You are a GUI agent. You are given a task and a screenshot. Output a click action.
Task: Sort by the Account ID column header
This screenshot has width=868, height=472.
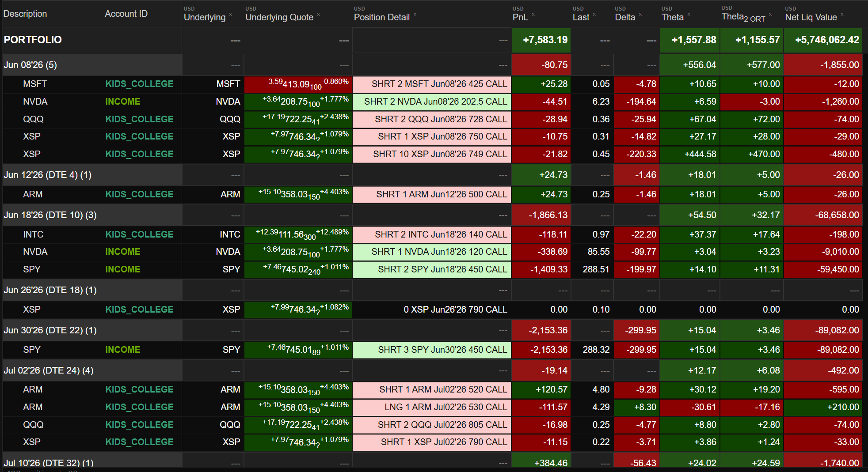(126, 14)
